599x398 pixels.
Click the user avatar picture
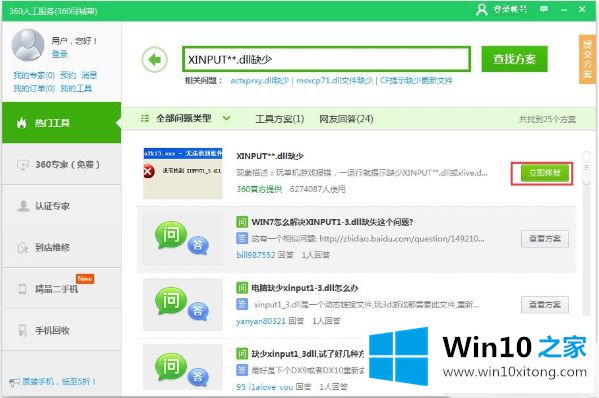click(28, 45)
